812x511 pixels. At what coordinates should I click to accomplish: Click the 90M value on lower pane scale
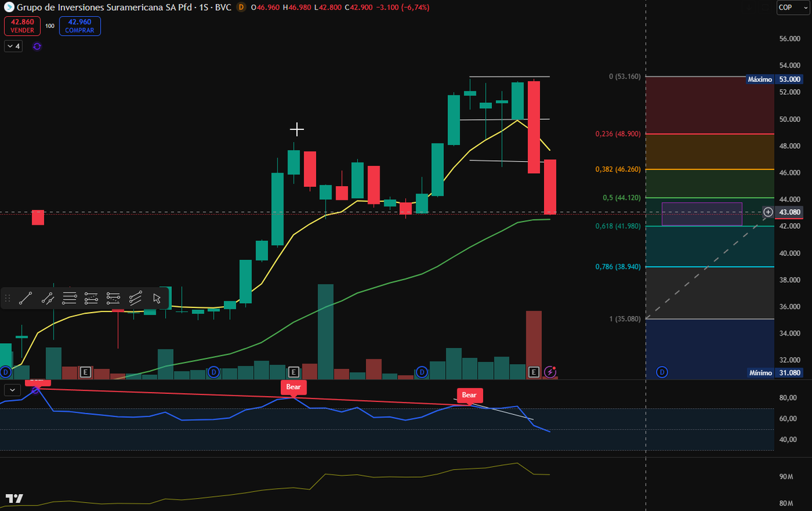(786, 477)
